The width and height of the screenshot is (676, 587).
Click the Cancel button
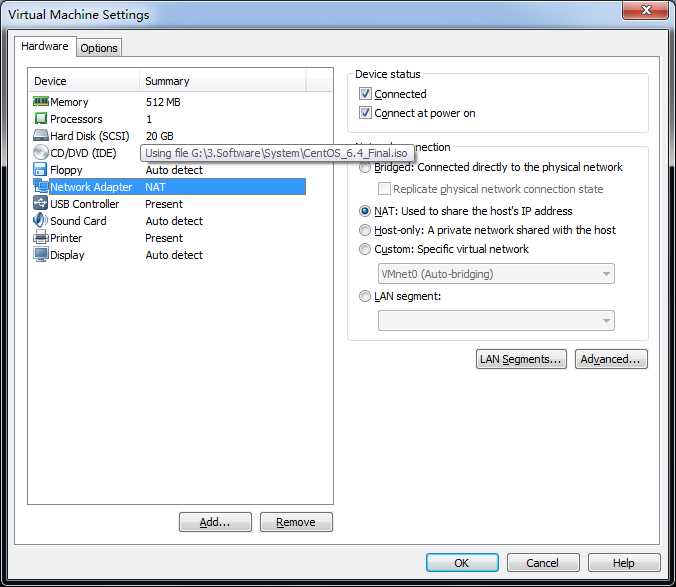coord(543,563)
